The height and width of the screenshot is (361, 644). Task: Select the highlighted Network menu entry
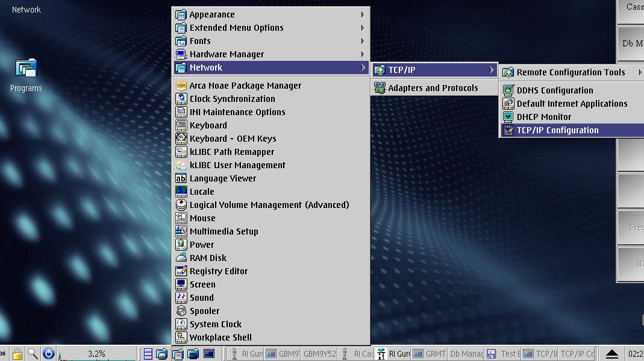[270, 67]
